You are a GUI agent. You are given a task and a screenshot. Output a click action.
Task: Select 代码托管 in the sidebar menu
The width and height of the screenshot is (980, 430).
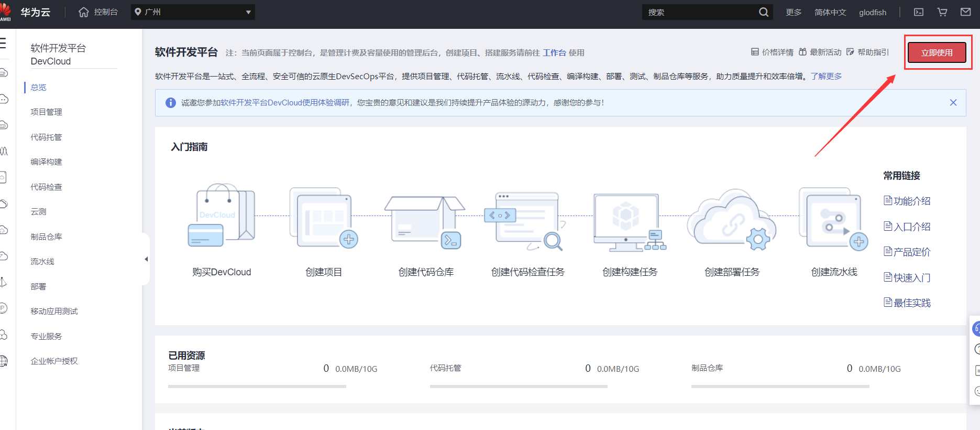click(x=46, y=137)
